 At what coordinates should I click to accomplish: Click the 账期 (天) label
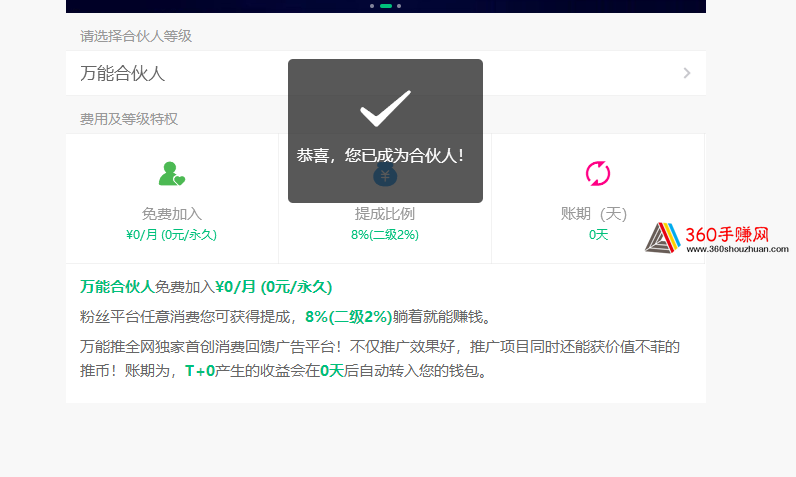point(593,214)
